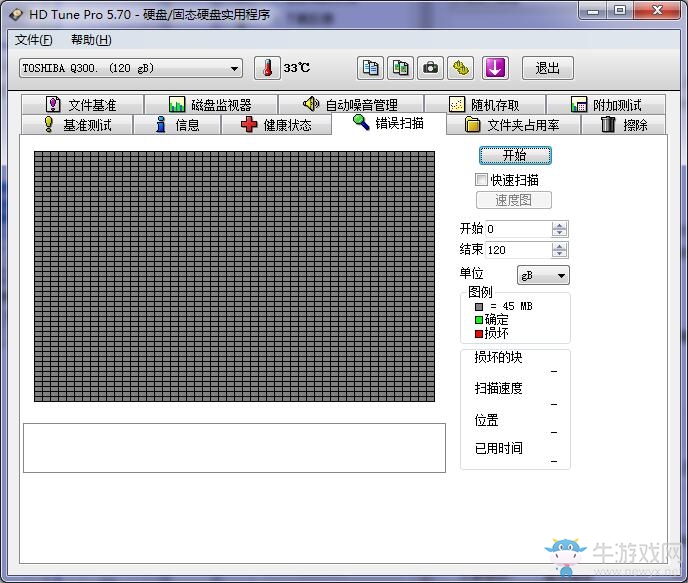Open the 文件(F) menu
This screenshot has width=688, height=583.
34,40
